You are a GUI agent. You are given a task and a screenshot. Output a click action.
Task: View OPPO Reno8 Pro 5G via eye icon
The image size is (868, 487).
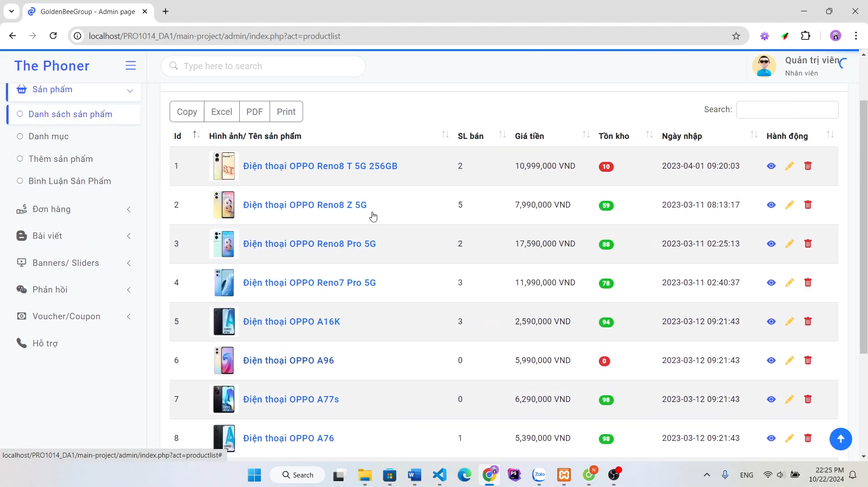771,244
